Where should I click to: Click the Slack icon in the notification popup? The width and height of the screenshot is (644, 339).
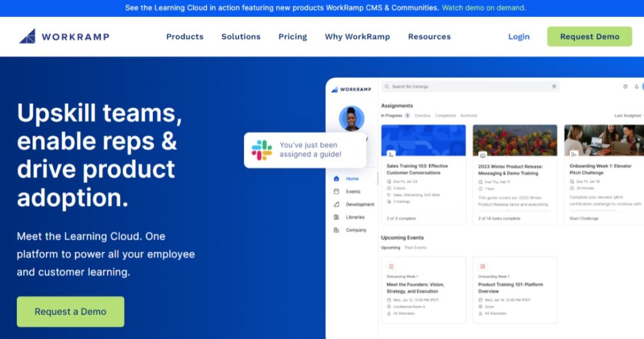point(262,150)
